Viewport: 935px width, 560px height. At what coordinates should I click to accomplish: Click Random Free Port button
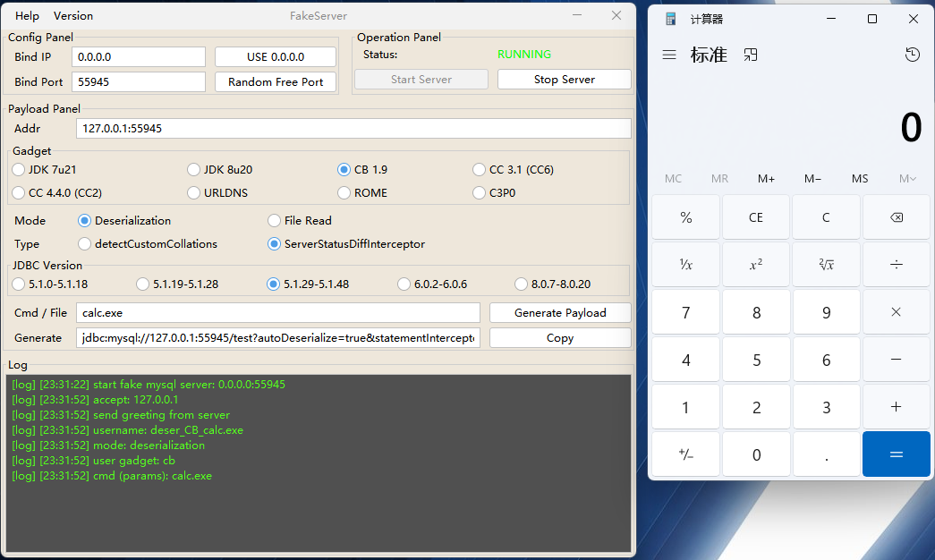276,81
